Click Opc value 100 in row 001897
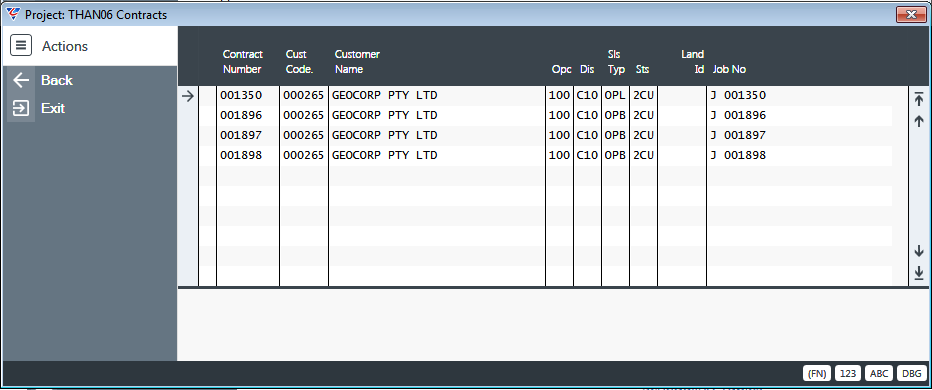The height and width of the screenshot is (390, 932). (559, 136)
